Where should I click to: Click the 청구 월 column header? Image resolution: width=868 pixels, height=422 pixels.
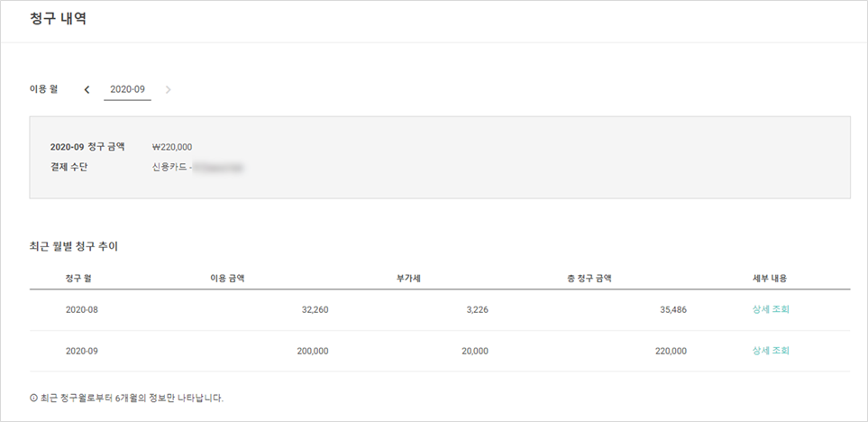79,278
